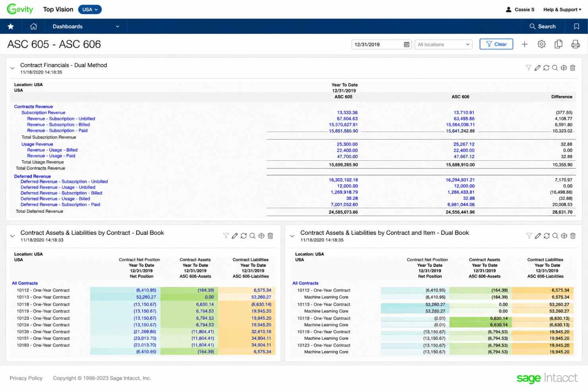Copy dashboard using duplicate icon
588x392 pixels.
[558, 44]
